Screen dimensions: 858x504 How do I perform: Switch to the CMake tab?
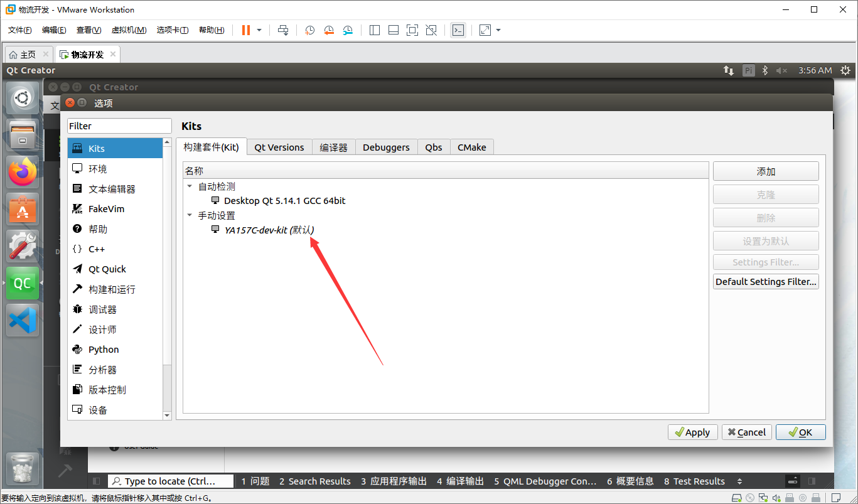point(472,147)
